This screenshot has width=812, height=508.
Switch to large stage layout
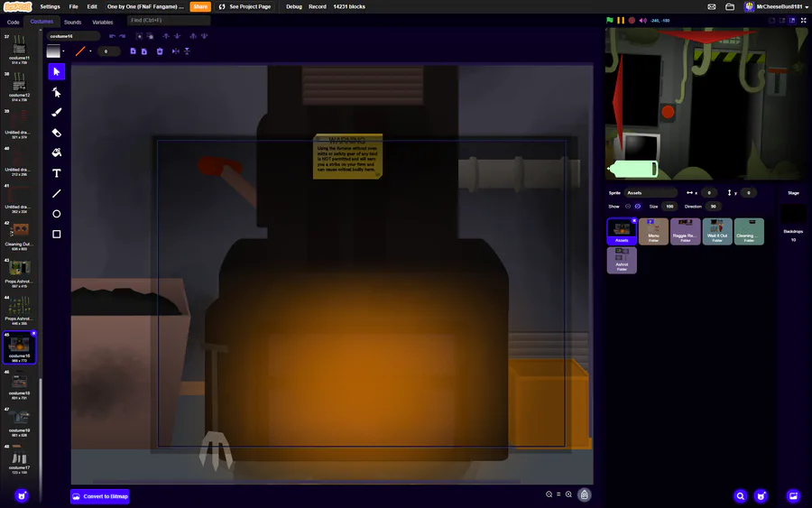click(x=792, y=20)
